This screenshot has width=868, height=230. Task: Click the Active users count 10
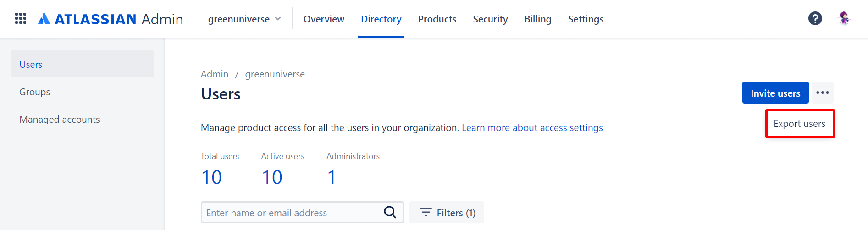272,177
